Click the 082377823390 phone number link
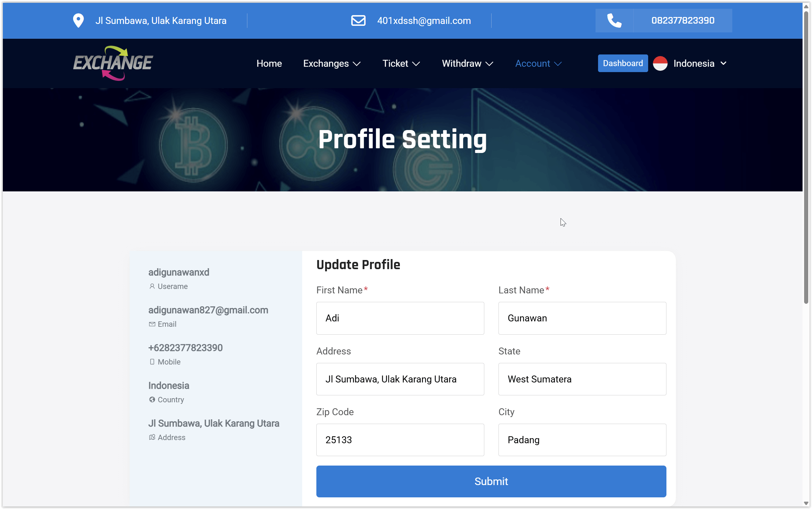The image size is (812, 509). (682, 20)
